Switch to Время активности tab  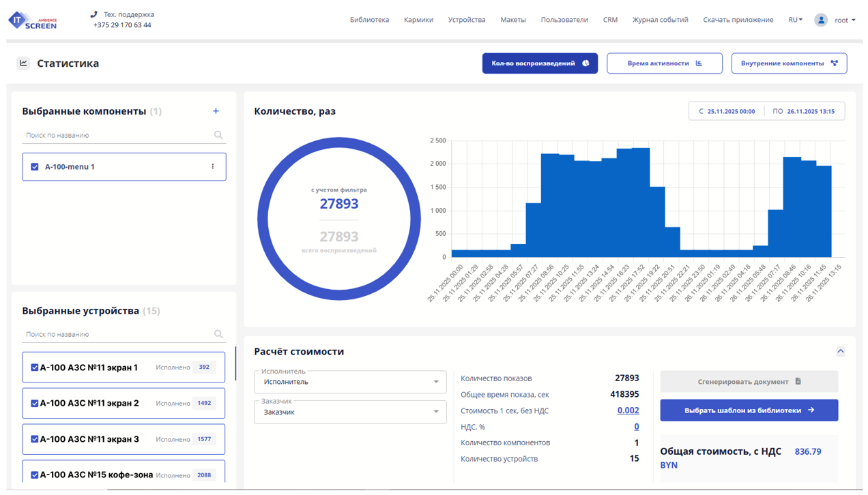tap(664, 63)
